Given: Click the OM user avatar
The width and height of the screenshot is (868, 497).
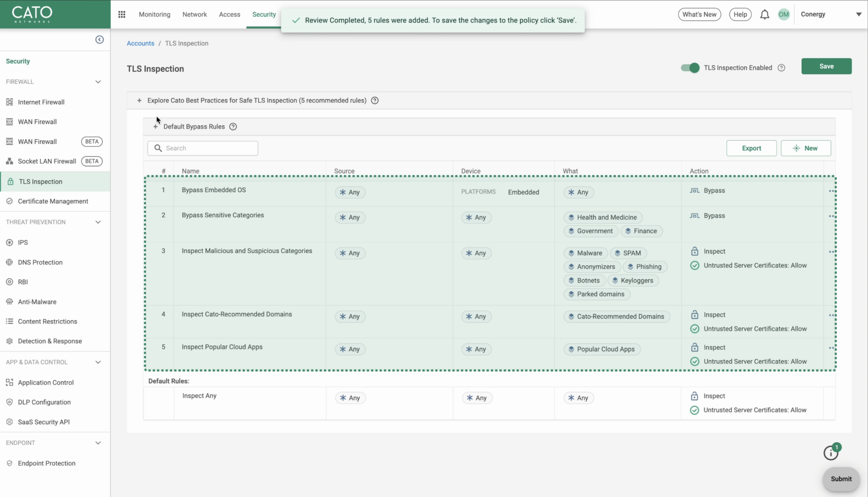Looking at the screenshot, I should [x=783, y=14].
